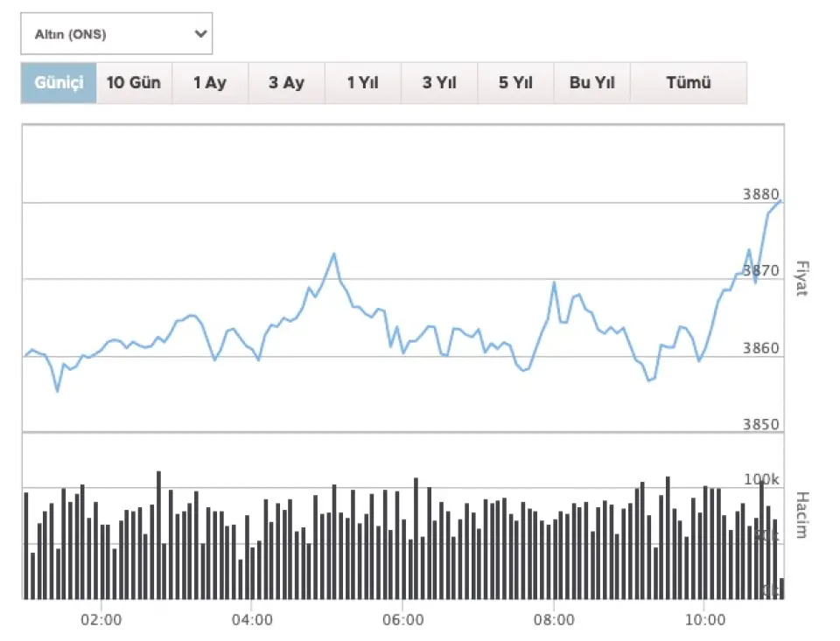
Task: Click the 06:00 time axis label
Action: pyautogui.click(x=402, y=620)
